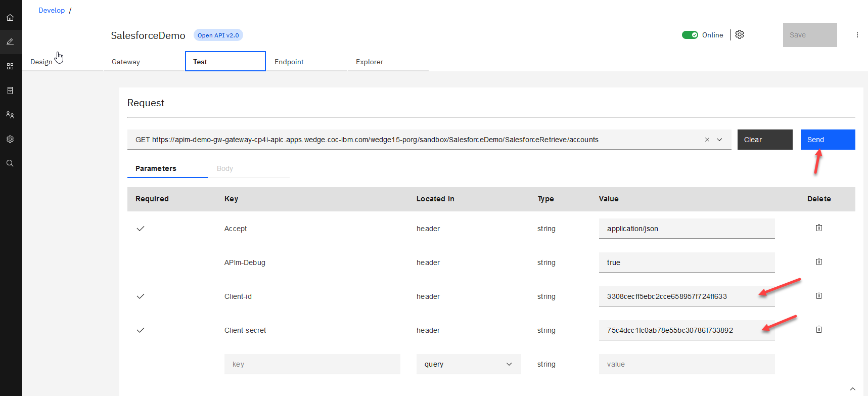The width and height of the screenshot is (868, 396).
Task: Open the query location dropdown
Action: click(468, 364)
